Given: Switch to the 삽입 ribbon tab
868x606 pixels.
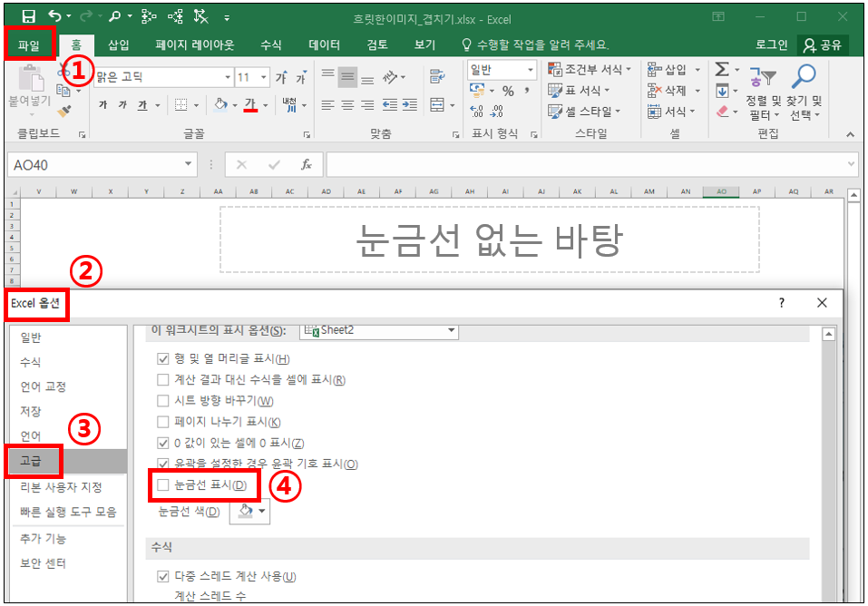Looking at the screenshot, I should point(119,44).
